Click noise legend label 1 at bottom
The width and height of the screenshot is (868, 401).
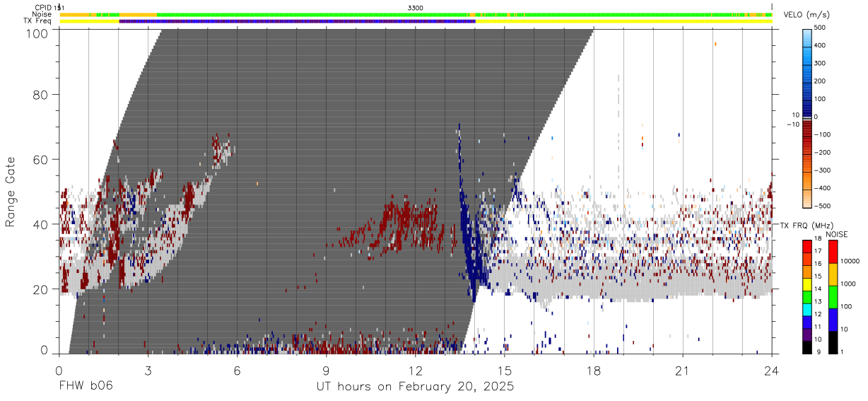coord(842,351)
